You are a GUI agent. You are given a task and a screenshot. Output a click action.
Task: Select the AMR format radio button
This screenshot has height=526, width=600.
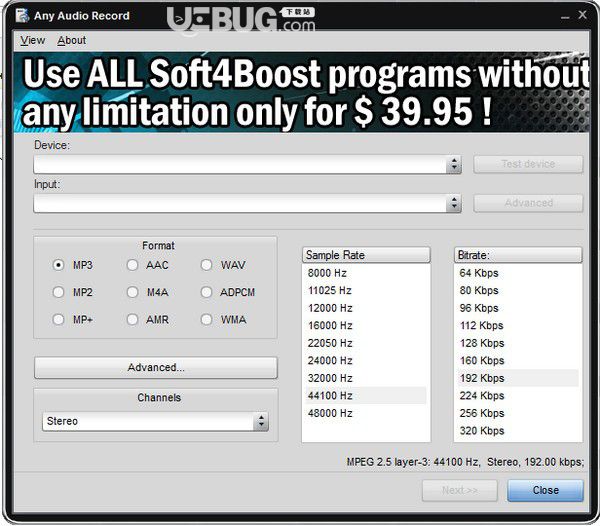[132, 319]
